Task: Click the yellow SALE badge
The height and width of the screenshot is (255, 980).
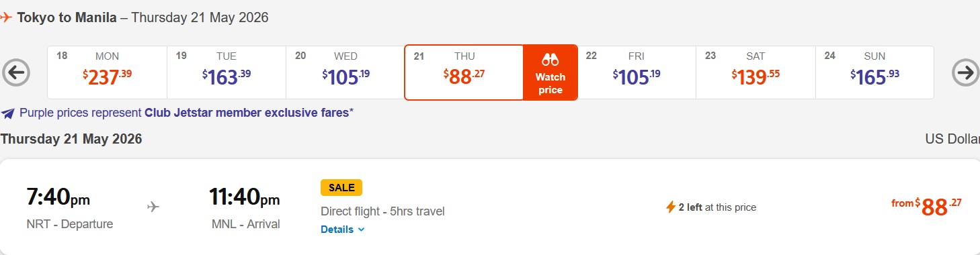Action: 341,187
